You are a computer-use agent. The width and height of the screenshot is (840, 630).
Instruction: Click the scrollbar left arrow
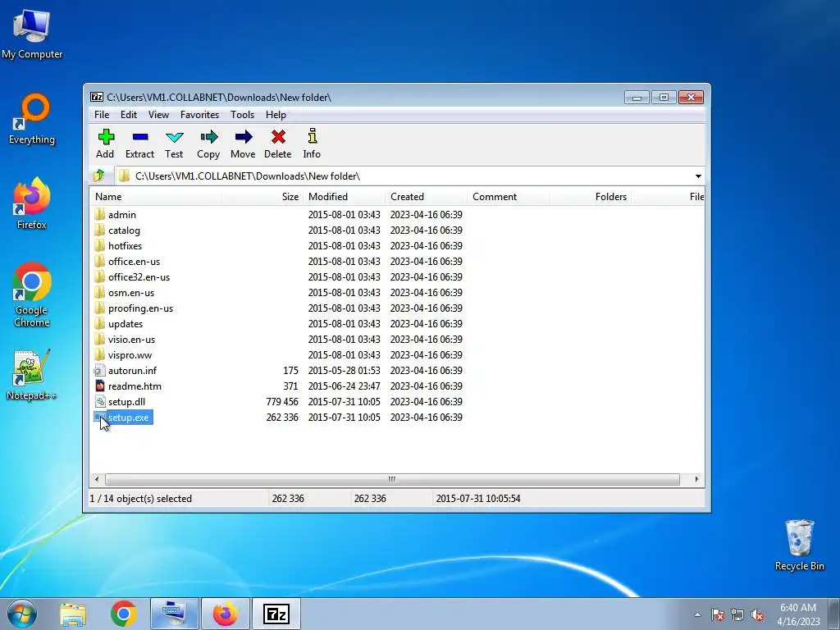(97, 479)
